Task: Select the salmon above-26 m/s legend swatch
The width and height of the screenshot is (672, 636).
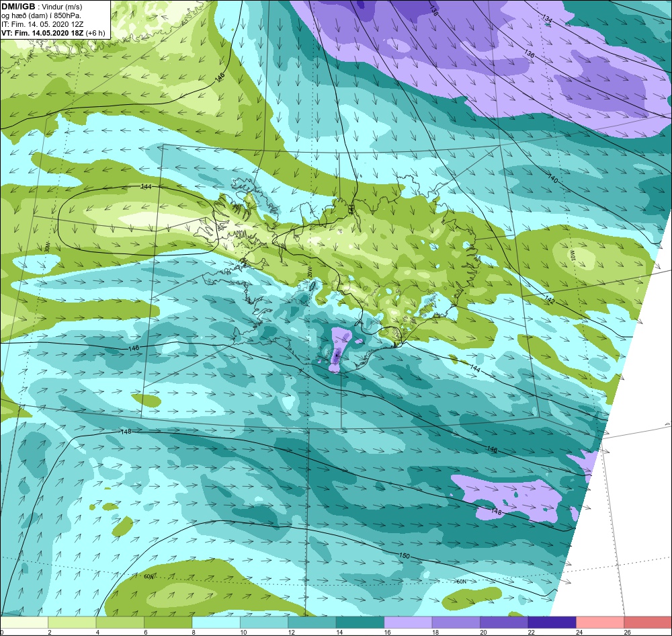Action: coord(648,623)
